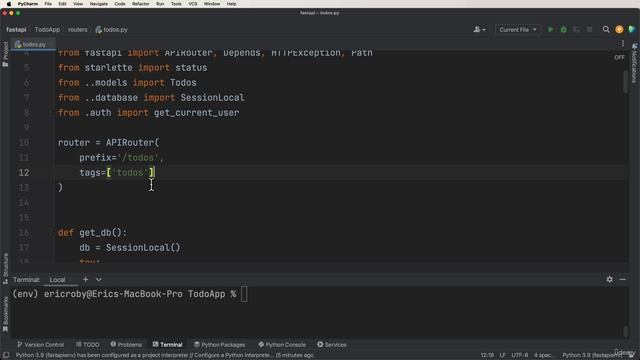Select the Local terminal tab

pyautogui.click(x=57, y=280)
